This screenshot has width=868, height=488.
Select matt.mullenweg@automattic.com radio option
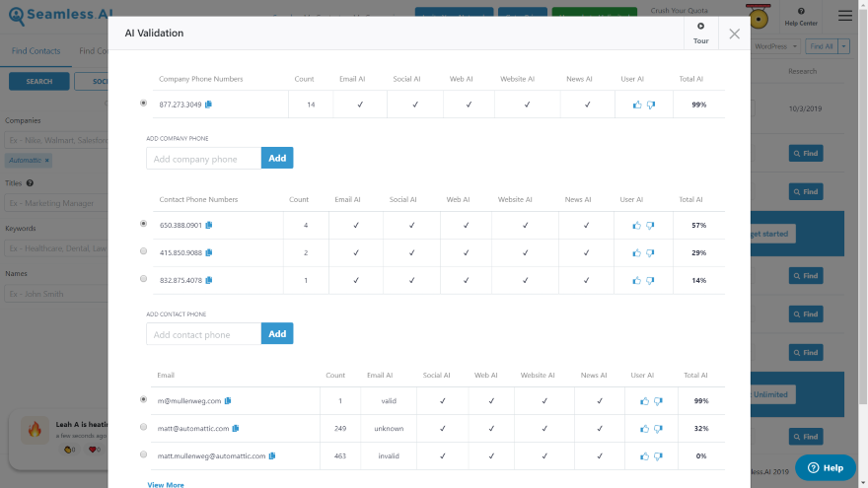click(143, 454)
